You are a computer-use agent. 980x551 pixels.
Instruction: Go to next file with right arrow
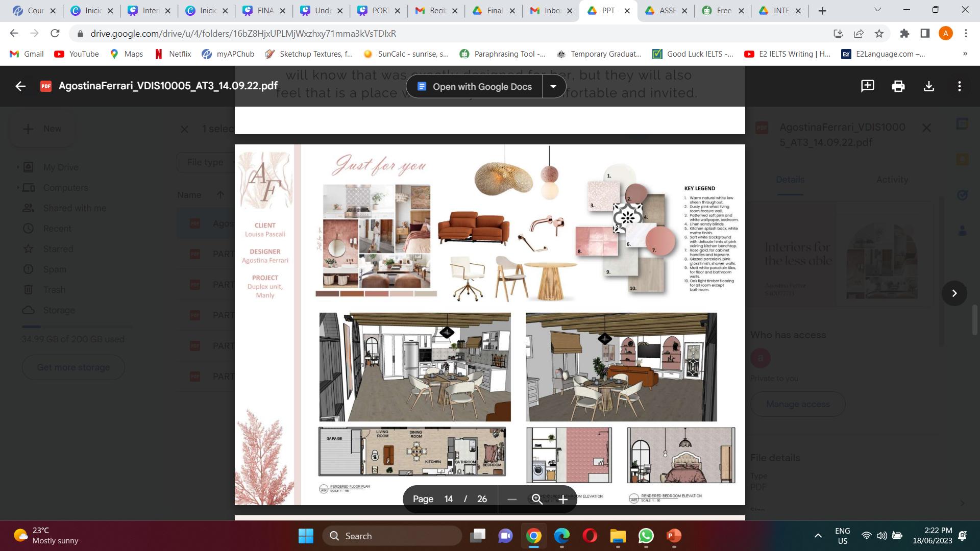pyautogui.click(x=954, y=293)
